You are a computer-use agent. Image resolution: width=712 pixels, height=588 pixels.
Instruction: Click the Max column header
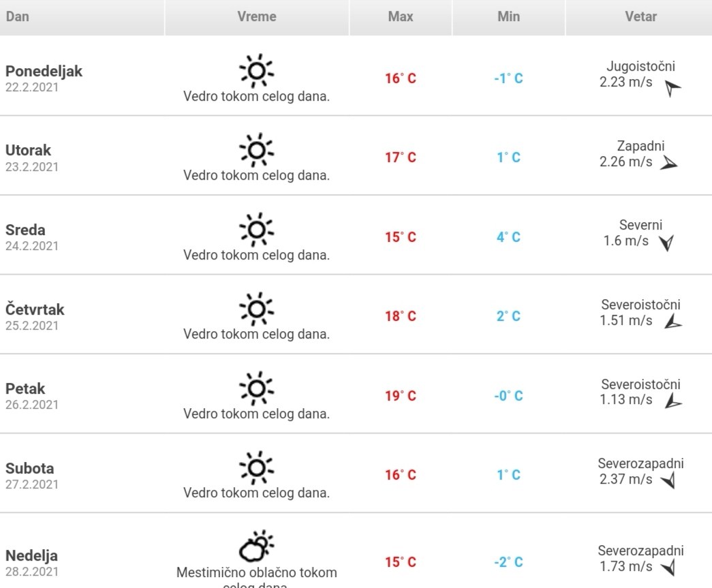(x=401, y=17)
